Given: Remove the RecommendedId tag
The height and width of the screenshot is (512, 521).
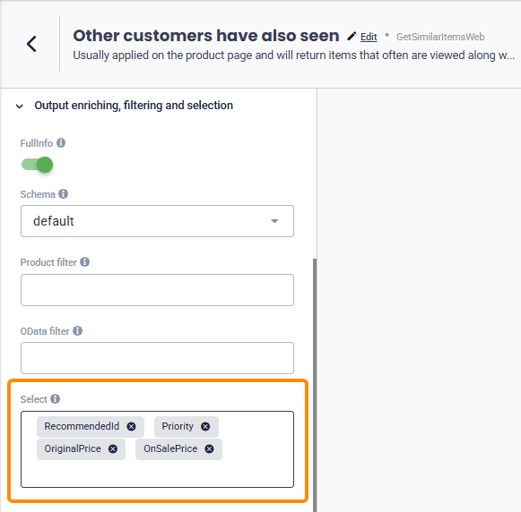Looking at the screenshot, I should point(132,426).
